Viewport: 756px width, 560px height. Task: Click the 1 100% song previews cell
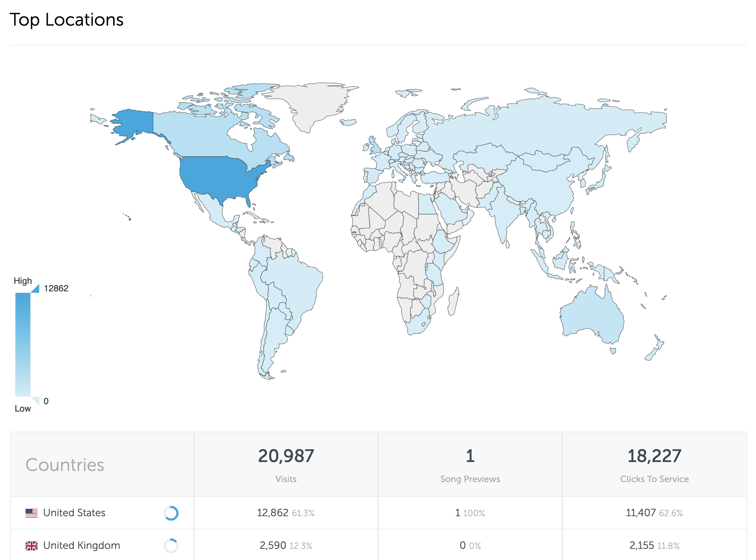click(470, 513)
